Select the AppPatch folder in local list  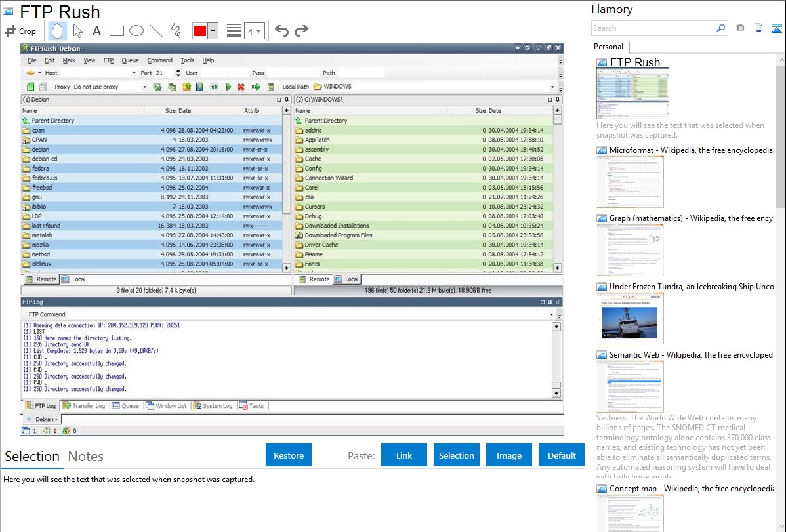pyautogui.click(x=424, y=140)
